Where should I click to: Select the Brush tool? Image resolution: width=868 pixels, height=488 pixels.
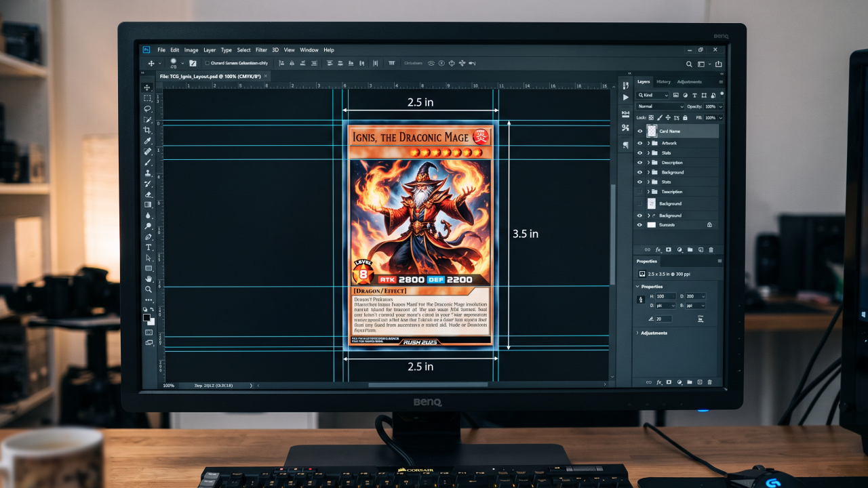pyautogui.click(x=147, y=163)
